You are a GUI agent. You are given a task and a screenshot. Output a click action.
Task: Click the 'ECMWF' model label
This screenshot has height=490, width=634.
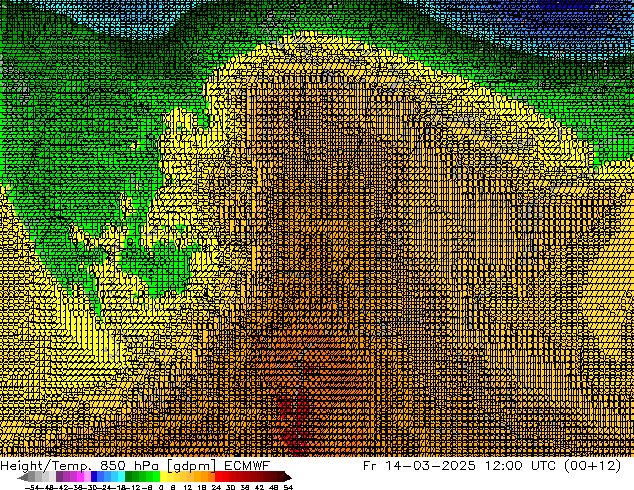coord(247,465)
